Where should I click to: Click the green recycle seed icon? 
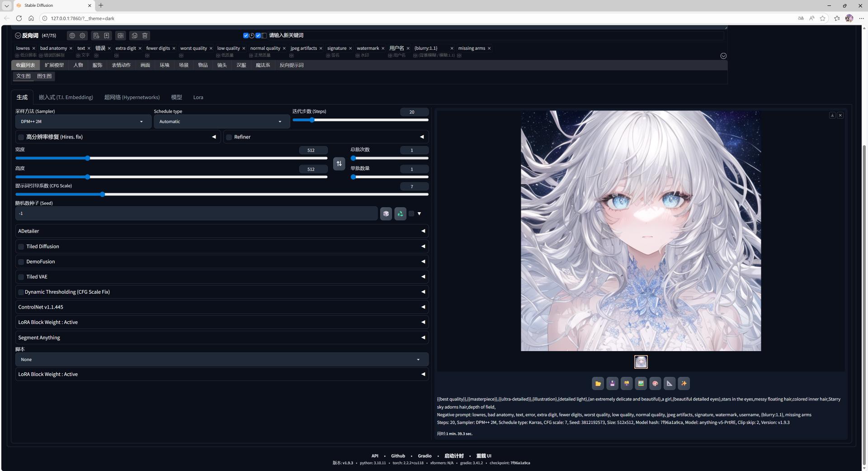click(400, 214)
